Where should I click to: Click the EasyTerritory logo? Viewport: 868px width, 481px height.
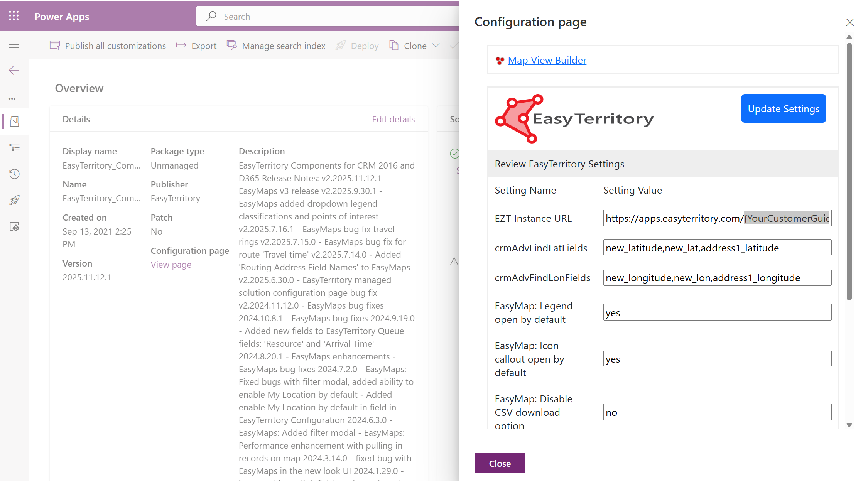point(574,119)
